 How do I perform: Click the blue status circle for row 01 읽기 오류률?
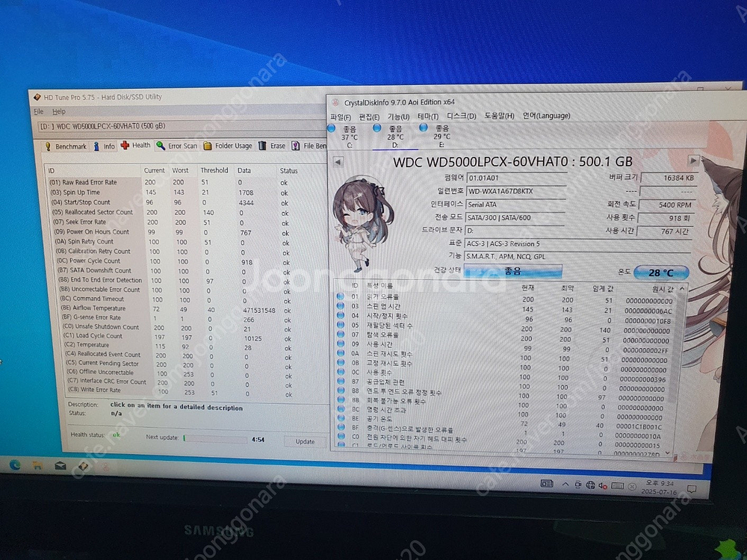[341, 296]
